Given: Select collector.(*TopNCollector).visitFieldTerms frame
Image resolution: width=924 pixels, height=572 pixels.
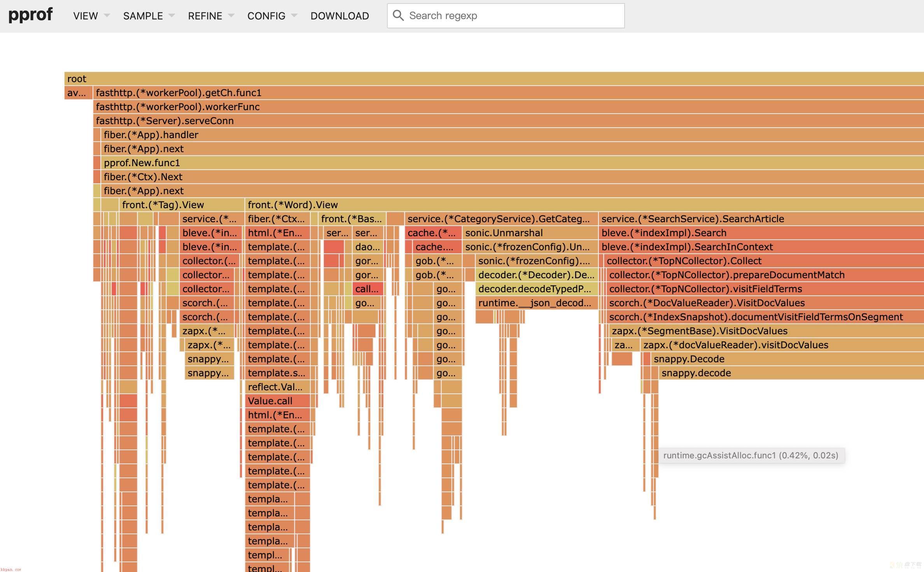Looking at the screenshot, I should pos(765,289).
